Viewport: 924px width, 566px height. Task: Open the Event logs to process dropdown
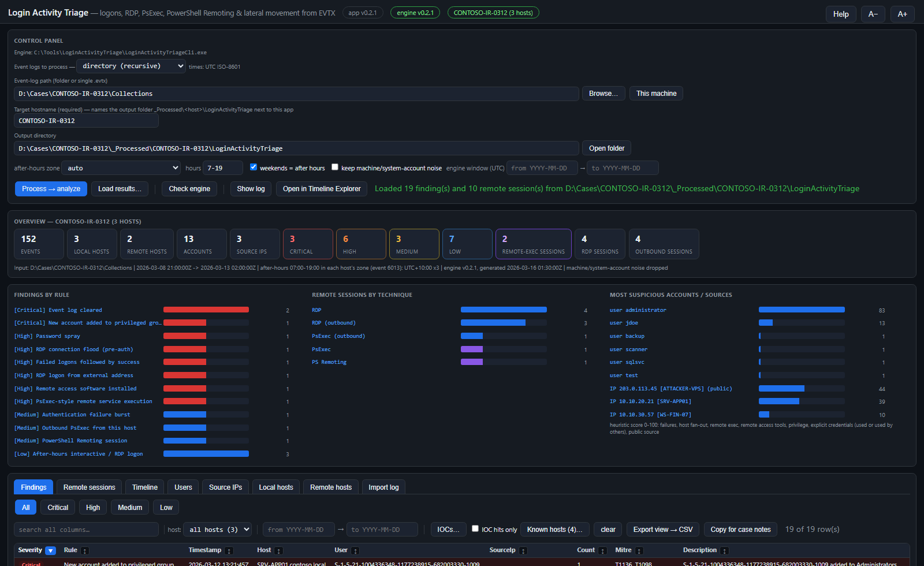[131, 66]
